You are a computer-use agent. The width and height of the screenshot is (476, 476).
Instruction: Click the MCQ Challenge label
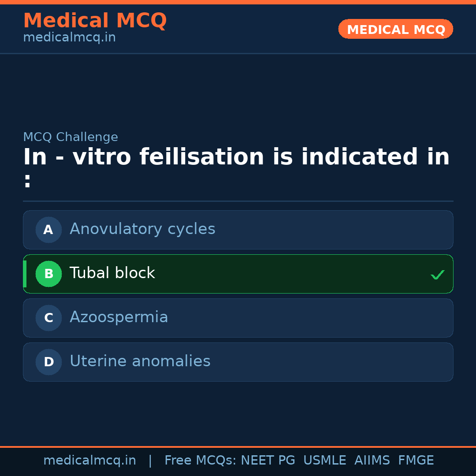click(x=71, y=137)
